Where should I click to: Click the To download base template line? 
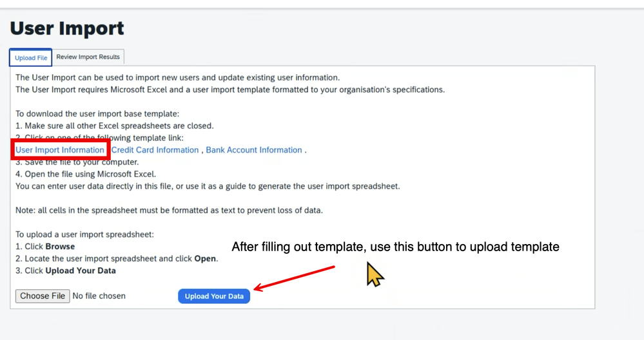pyautogui.click(x=97, y=114)
